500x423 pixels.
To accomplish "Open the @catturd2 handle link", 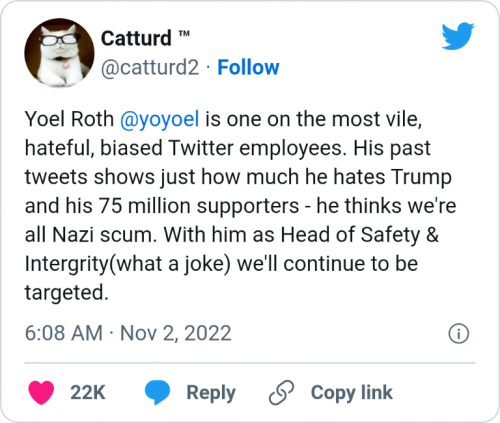I will (x=150, y=68).
